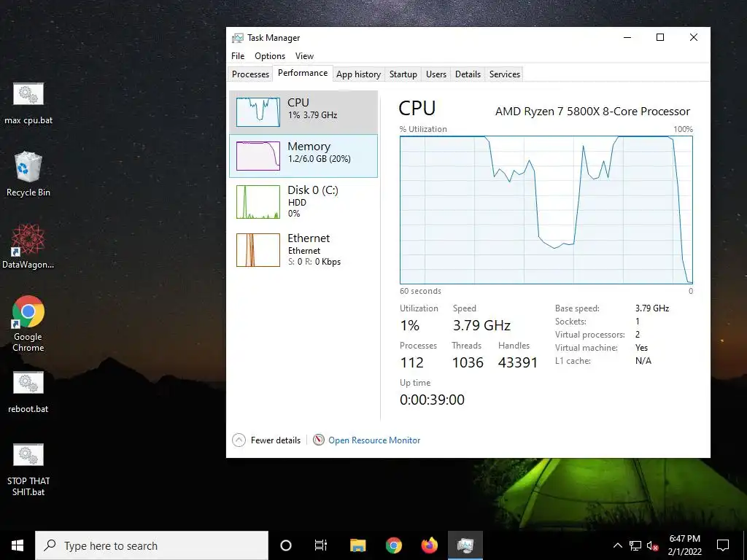Image resolution: width=747 pixels, height=560 pixels.
Task: Click the Handles count 43391
Action: click(518, 362)
